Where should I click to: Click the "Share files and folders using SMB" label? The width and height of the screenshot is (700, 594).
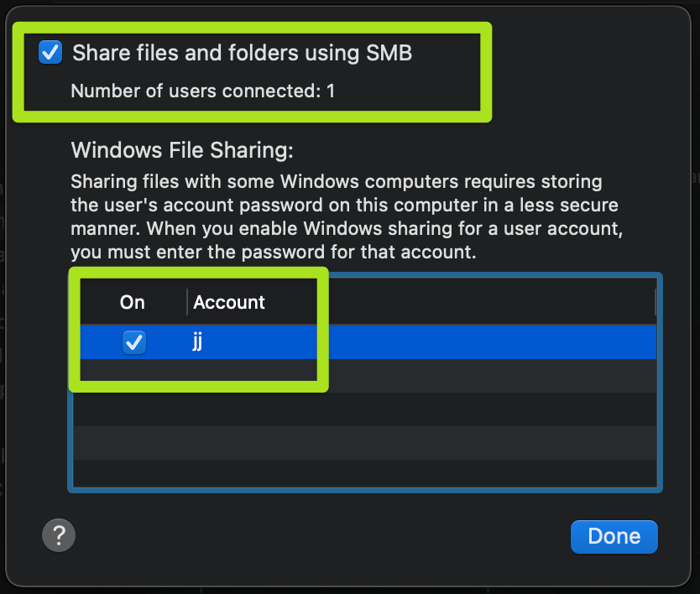(x=242, y=53)
